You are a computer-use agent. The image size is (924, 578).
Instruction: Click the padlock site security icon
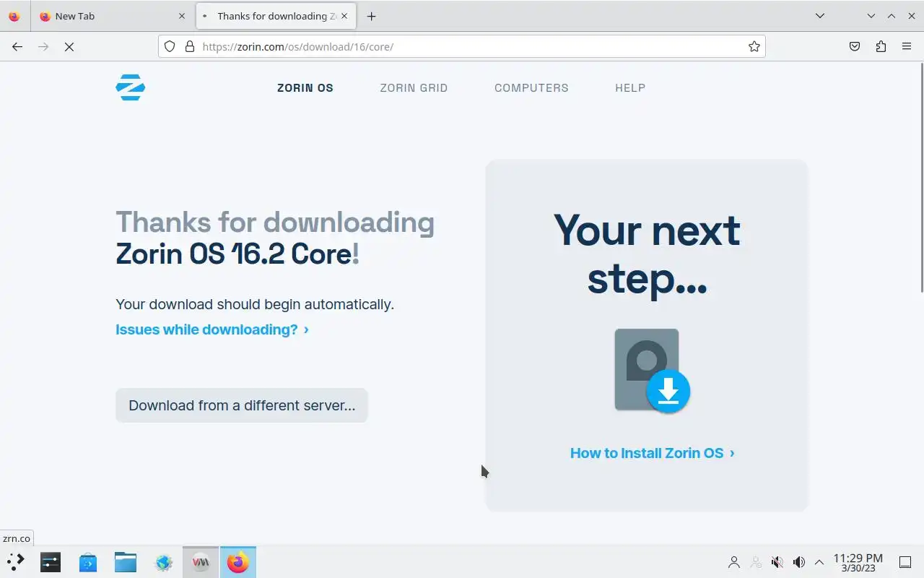coord(190,46)
